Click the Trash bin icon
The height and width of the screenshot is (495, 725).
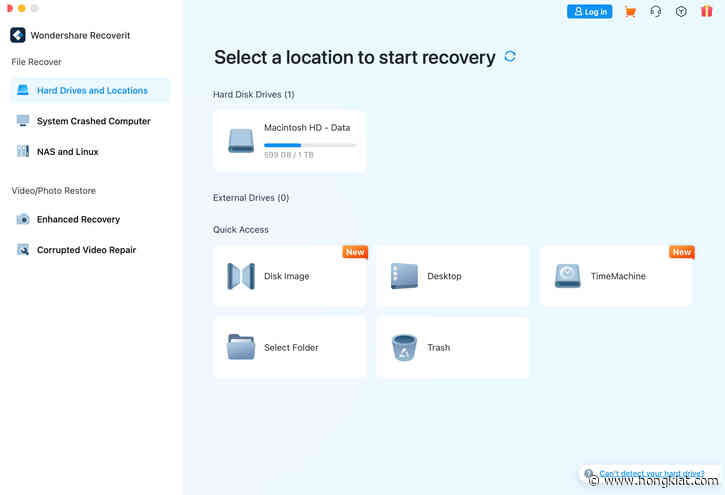(405, 348)
